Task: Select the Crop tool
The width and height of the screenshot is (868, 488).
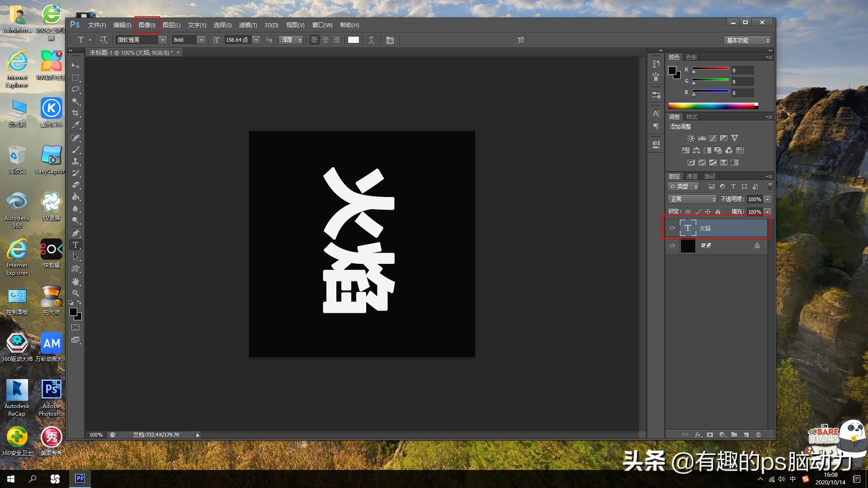Action: click(x=75, y=113)
